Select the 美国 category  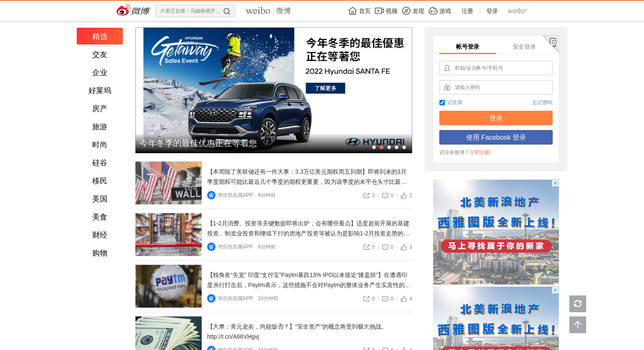click(x=100, y=199)
